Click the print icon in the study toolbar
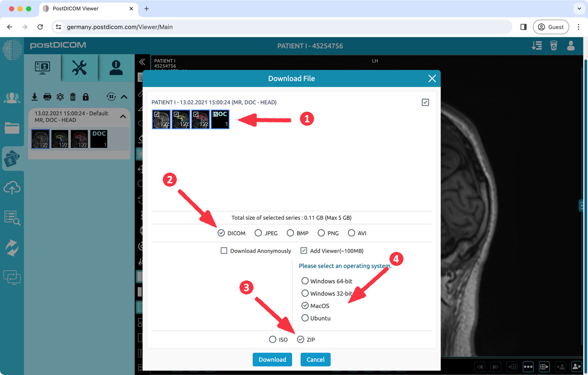Image resolution: width=588 pixels, height=375 pixels. 47,97
